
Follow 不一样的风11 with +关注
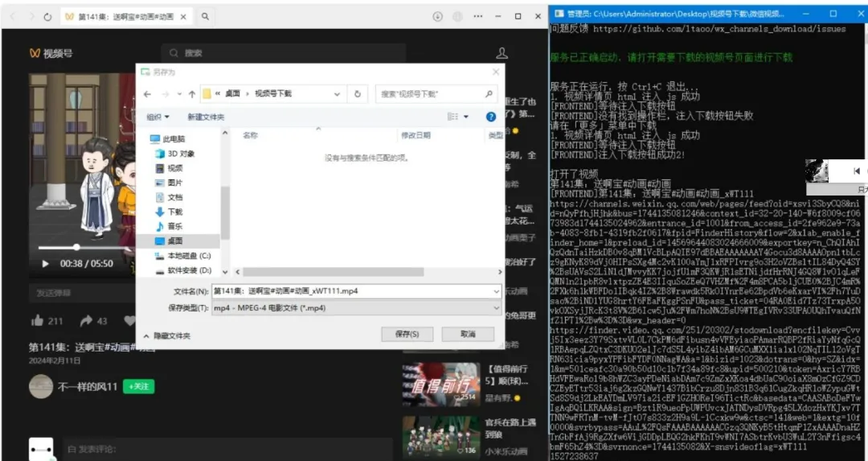point(138,386)
